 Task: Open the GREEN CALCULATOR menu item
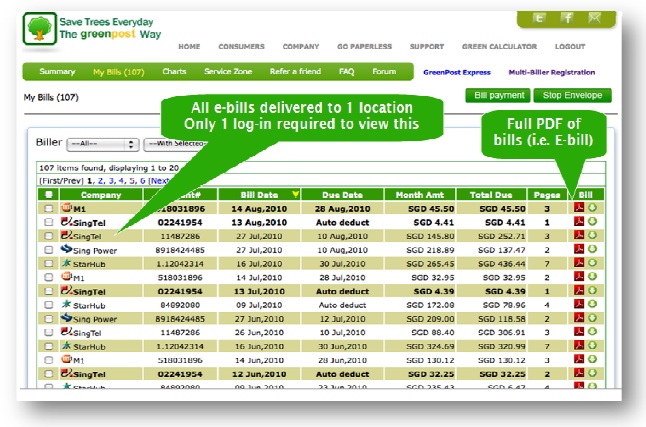[499, 47]
